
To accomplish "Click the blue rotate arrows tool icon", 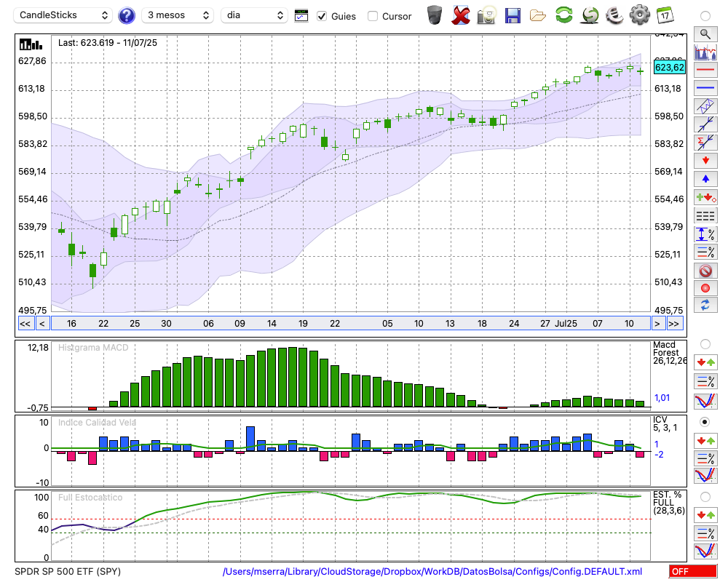I will click(x=705, y=306).
